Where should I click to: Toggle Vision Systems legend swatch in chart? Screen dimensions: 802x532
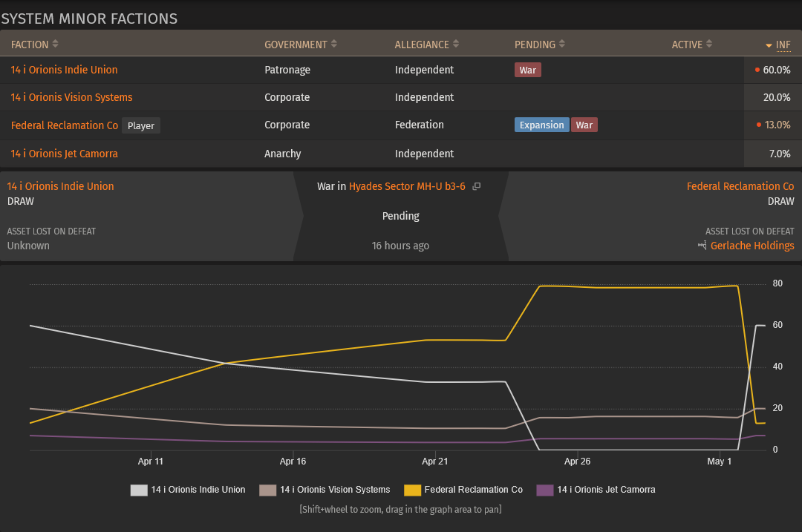tap(267, 490)
